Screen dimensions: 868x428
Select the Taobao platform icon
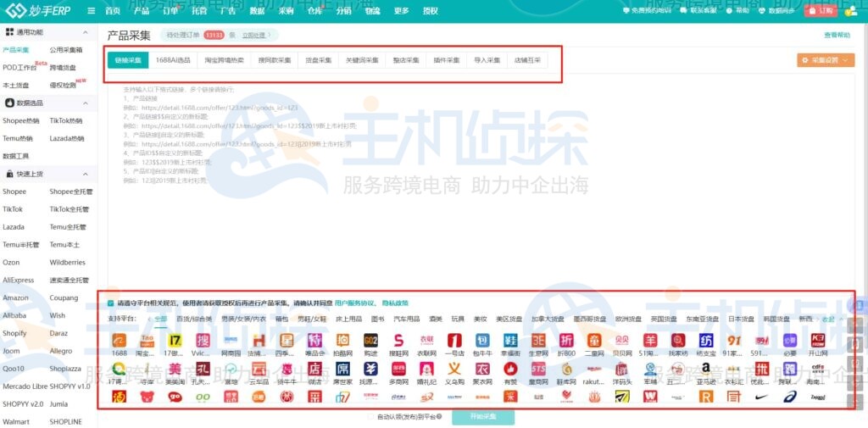click(147, 340)
